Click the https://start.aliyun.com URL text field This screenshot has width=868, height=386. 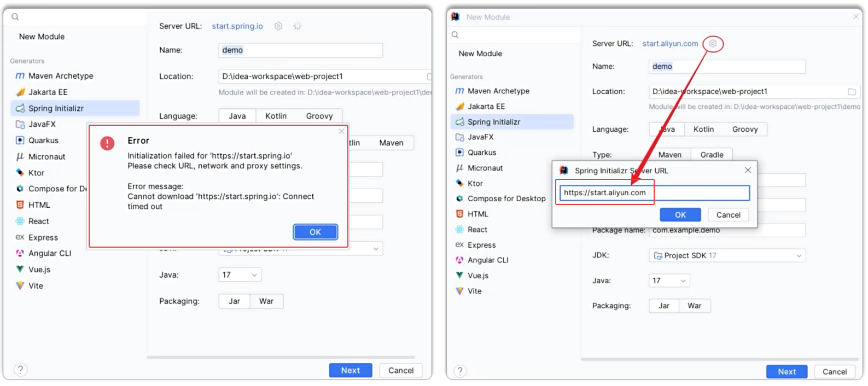(654, 193)
